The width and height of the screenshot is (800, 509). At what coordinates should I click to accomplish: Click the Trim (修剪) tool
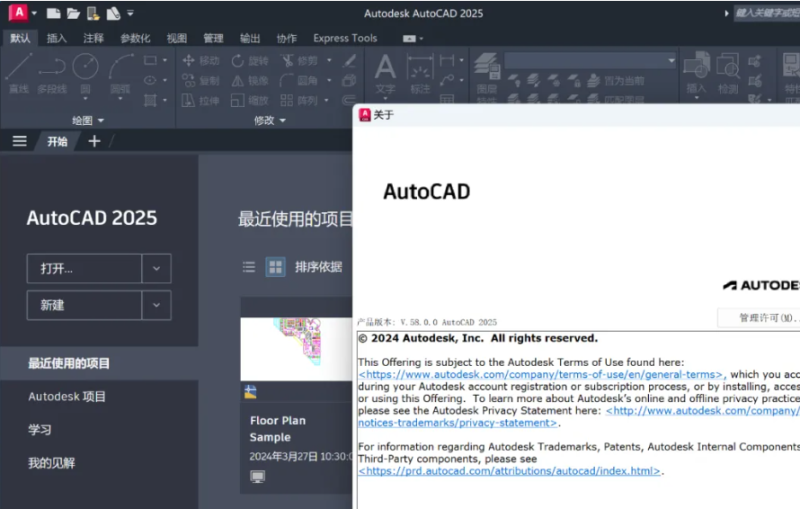coord(299,61)
